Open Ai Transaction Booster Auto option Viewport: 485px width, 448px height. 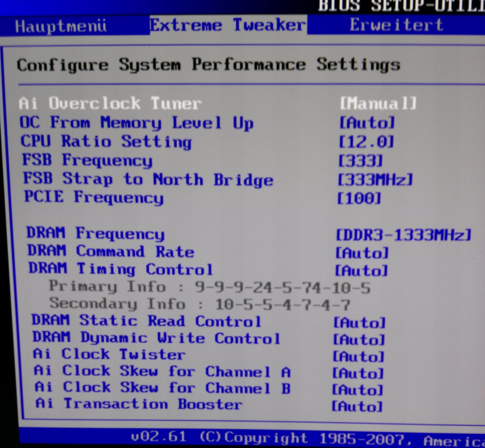357,407
